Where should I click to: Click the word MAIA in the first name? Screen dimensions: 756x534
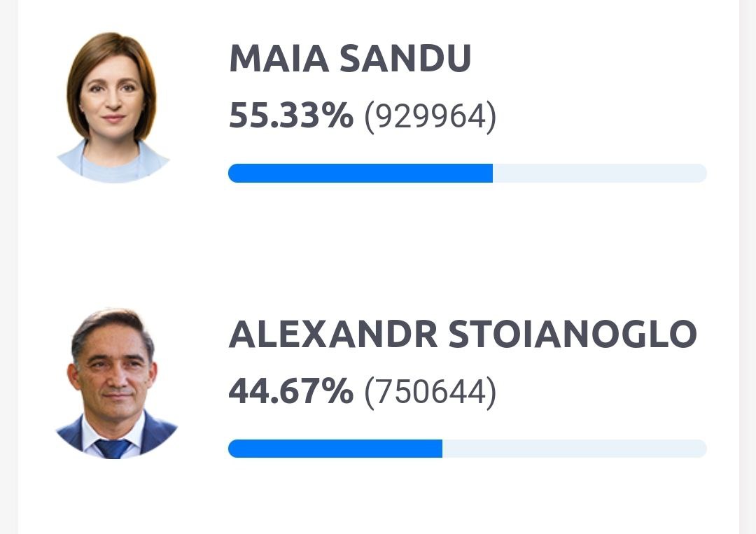tap(279, 59)
